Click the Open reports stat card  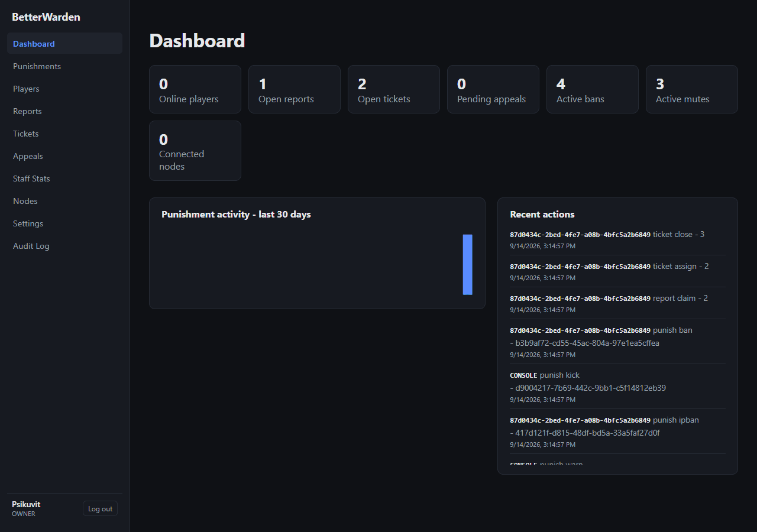pos(295,89)
